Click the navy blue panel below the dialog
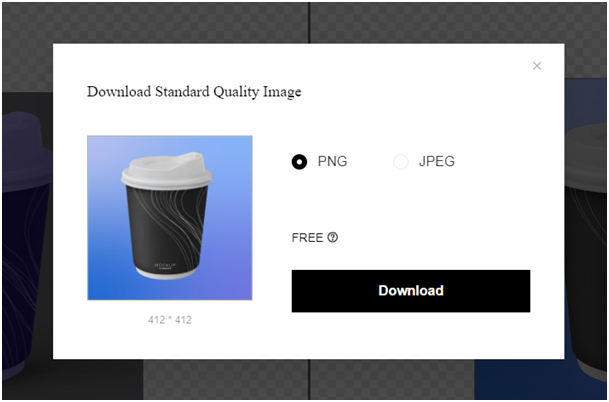Screen dimensions: 609x402 click(540, 379)
